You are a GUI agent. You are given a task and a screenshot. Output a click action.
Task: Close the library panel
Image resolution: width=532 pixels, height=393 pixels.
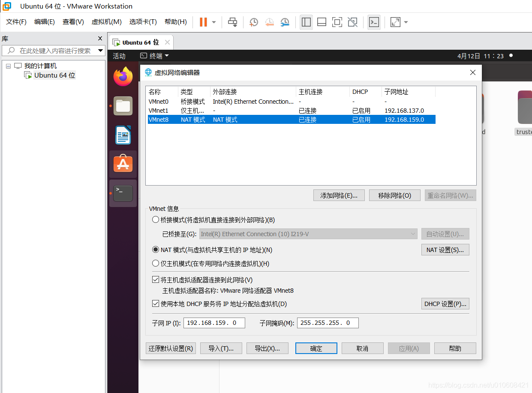coord(100,39)
